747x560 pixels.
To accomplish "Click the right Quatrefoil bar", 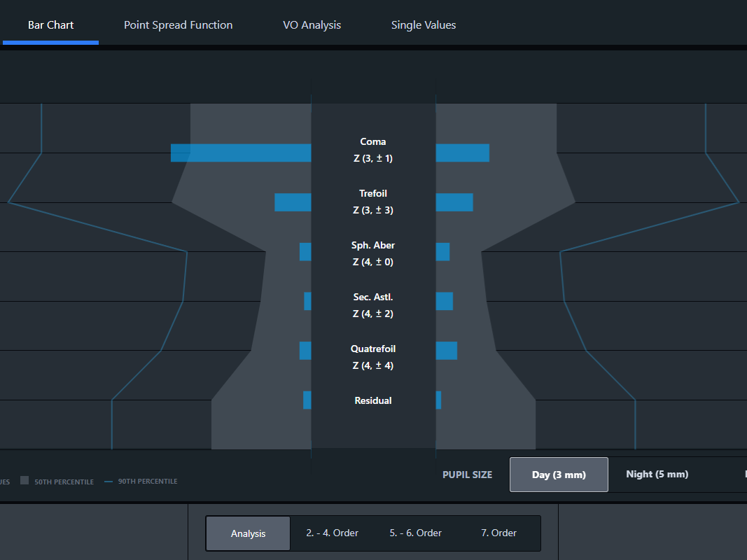I will 446,351.
